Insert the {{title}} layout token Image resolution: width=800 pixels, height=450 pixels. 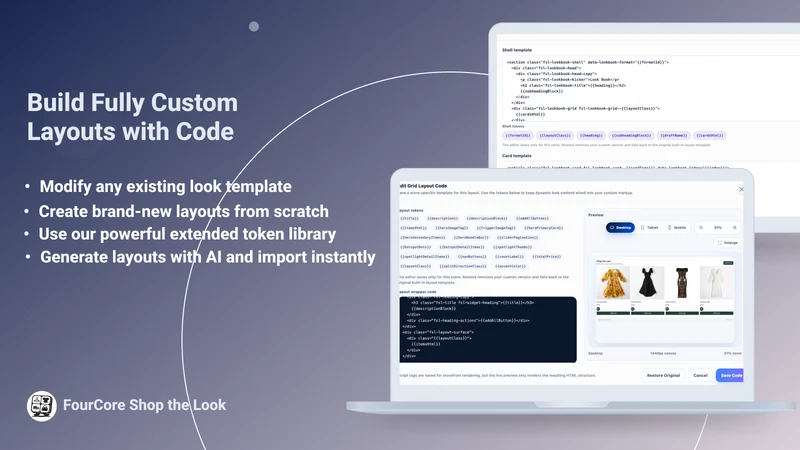point(410,218)
